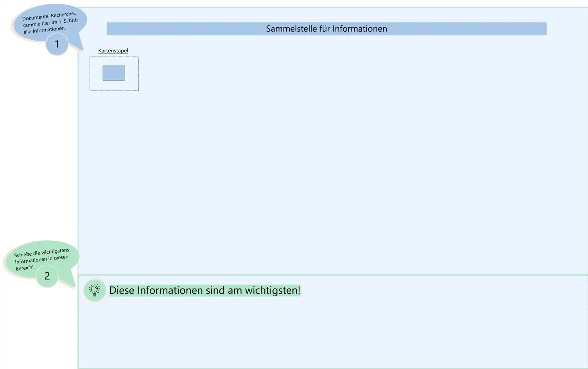Click the circular step 1 badge
Screen dimensions: 588x369
57,44
